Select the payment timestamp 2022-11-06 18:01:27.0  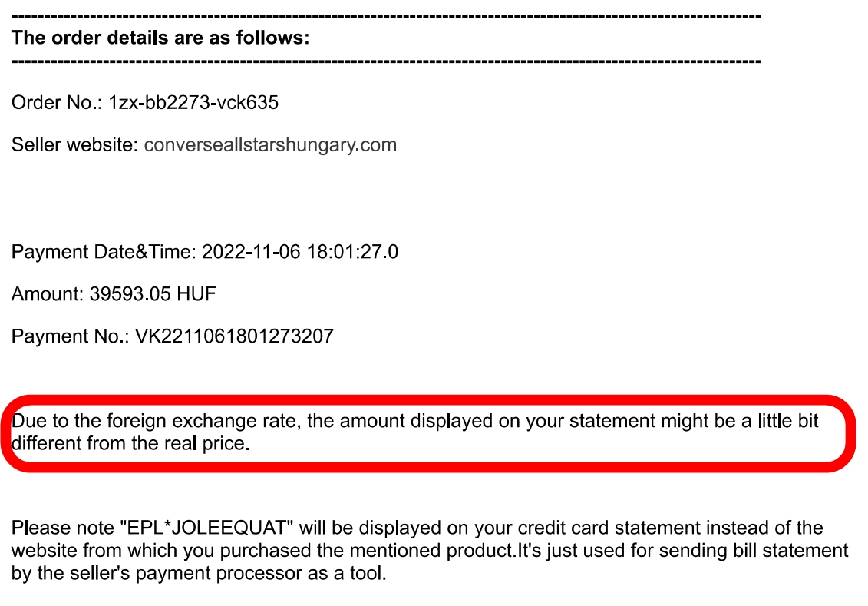pos(300,252)
